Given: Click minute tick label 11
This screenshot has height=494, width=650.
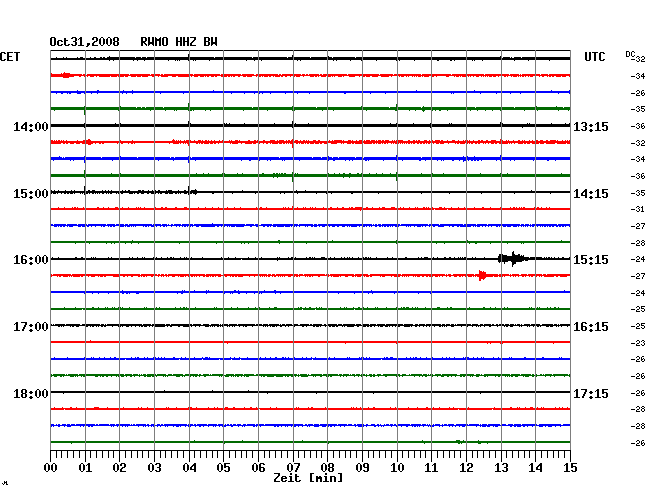Looking at the screenshot, I should pyautogui.click(x=431, y=468).
